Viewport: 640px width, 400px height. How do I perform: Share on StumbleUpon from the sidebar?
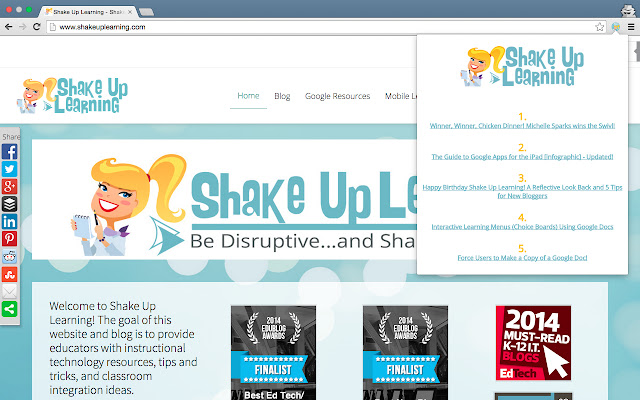(x=9, y=274)
